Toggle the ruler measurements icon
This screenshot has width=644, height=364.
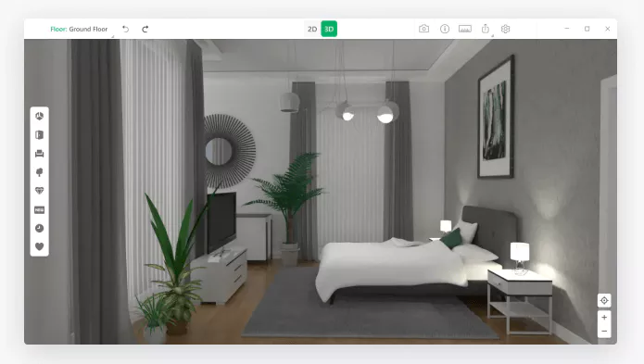465,29
